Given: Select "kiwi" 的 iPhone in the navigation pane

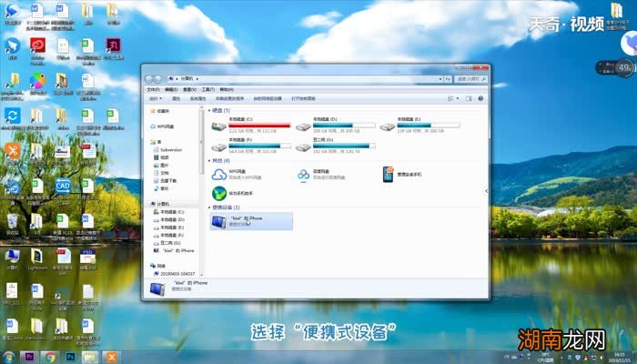Looking at the screenshot, I should click(174, 250).
